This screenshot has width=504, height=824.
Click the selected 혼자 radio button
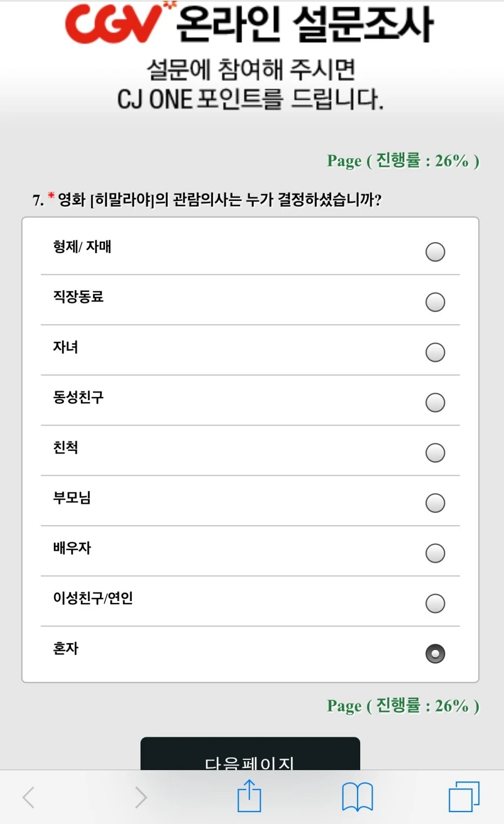[435, 653]
